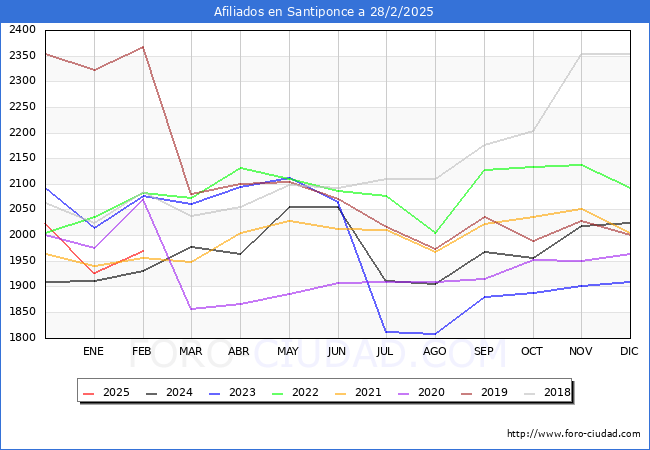Click the 1850 y-axis value
Viewport: 650px width, 450px height.
coord(22,312)
